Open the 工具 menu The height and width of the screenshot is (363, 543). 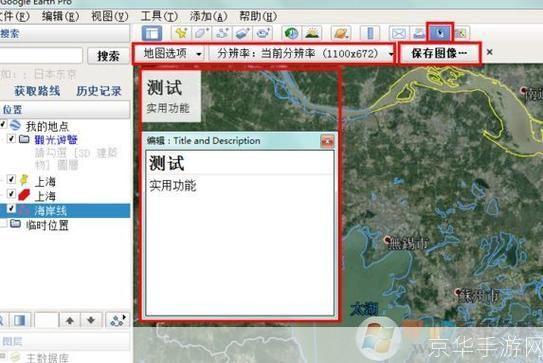(159, 16)
